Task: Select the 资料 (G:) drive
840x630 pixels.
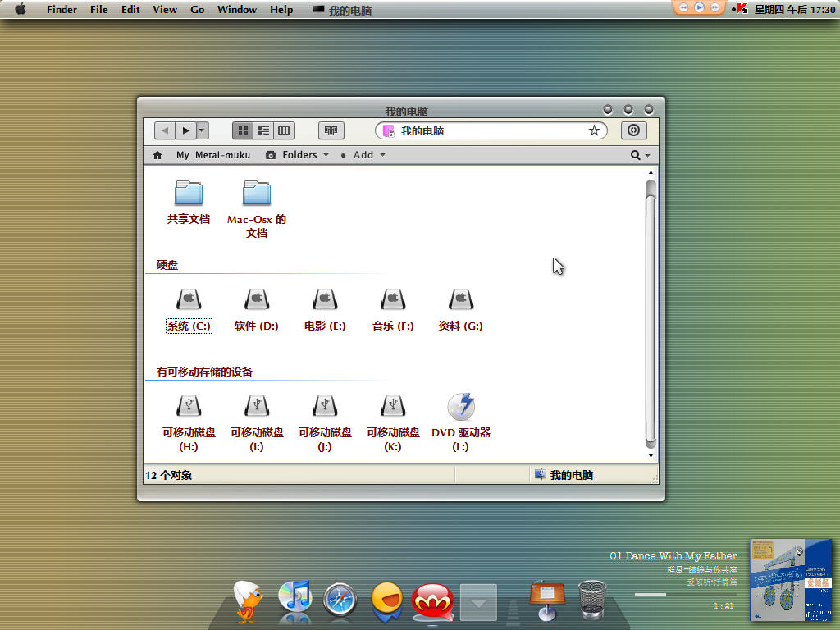Action: (461, 311)
